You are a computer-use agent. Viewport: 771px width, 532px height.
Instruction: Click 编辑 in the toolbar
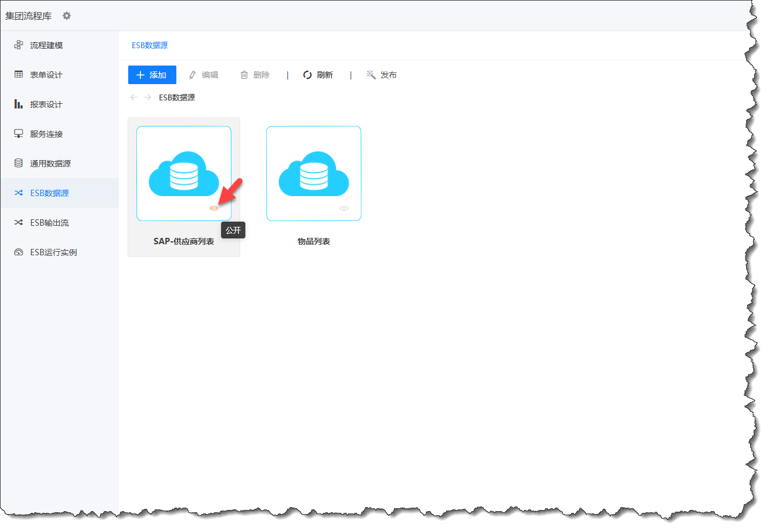[204, 75]
